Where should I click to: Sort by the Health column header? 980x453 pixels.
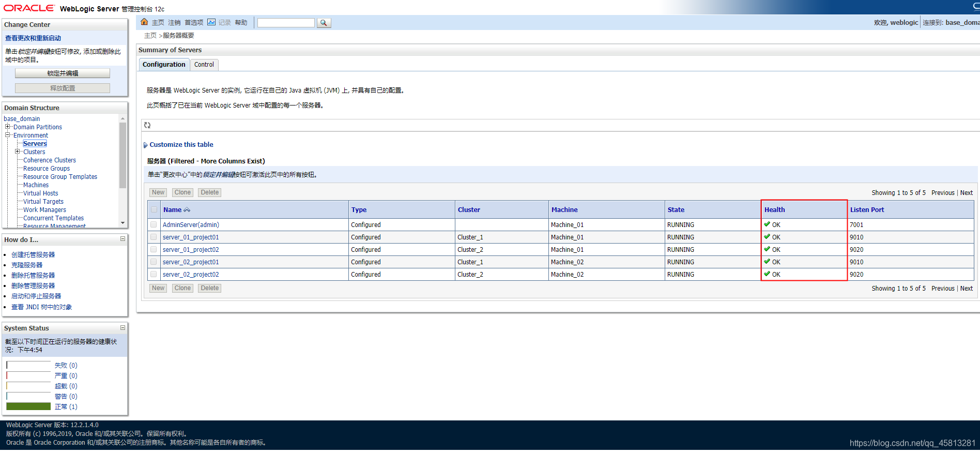click(x=774, y=210)
